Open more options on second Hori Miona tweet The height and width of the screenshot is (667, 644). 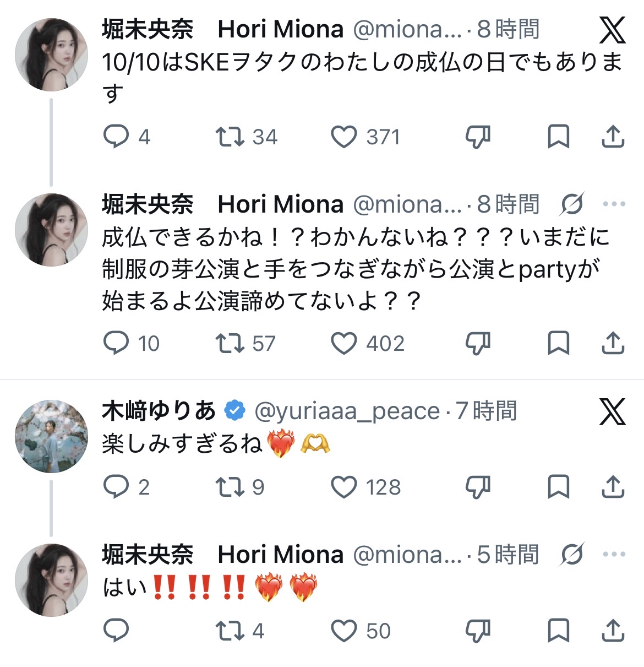pos(614,204)
